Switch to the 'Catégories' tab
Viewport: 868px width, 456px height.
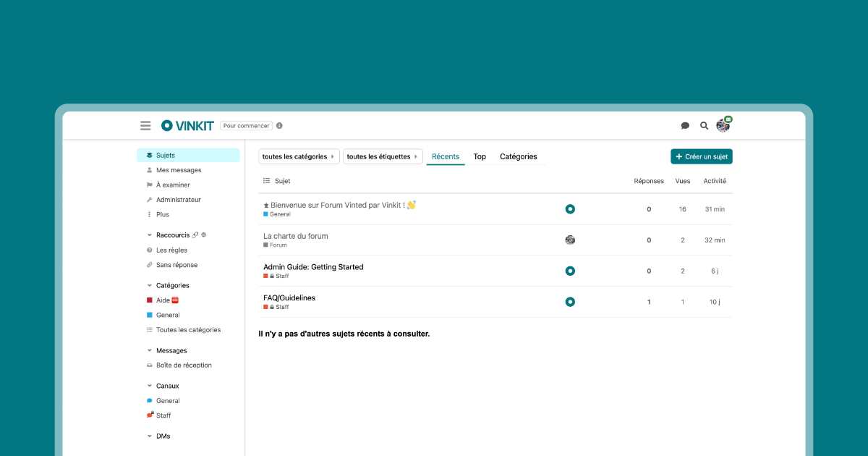519,156
